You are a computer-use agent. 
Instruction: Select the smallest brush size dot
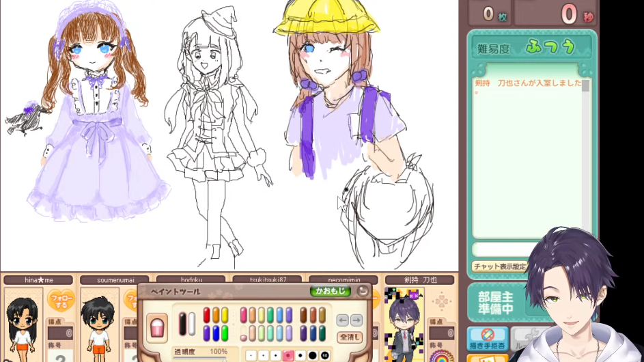point(251,355)
